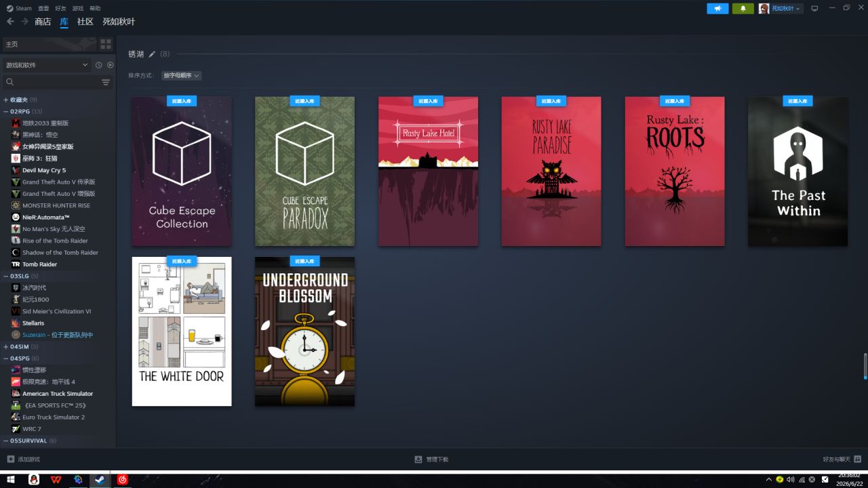Viewport: 868px width, 488px height.
Task: Click the 主页 home button
Action: 50,44
